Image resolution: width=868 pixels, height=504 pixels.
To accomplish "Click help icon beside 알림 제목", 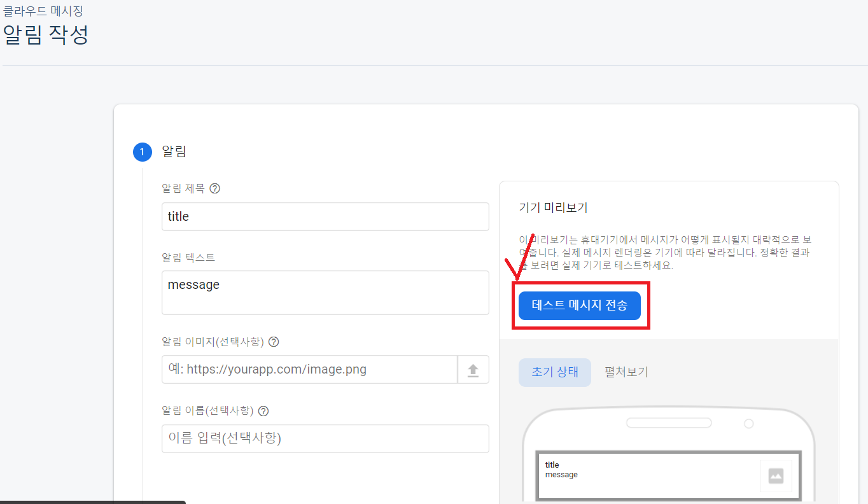I will coord(215,188).
